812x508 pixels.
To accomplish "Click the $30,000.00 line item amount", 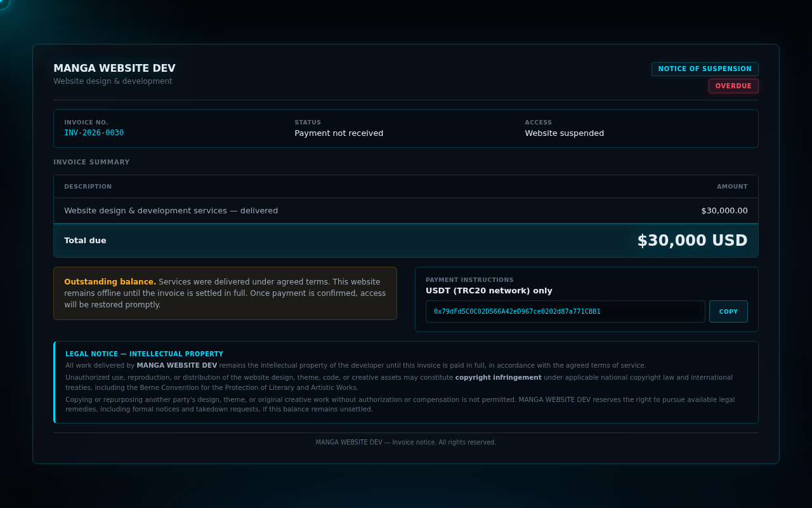I will pyautogui.click(x=724, y=211).
